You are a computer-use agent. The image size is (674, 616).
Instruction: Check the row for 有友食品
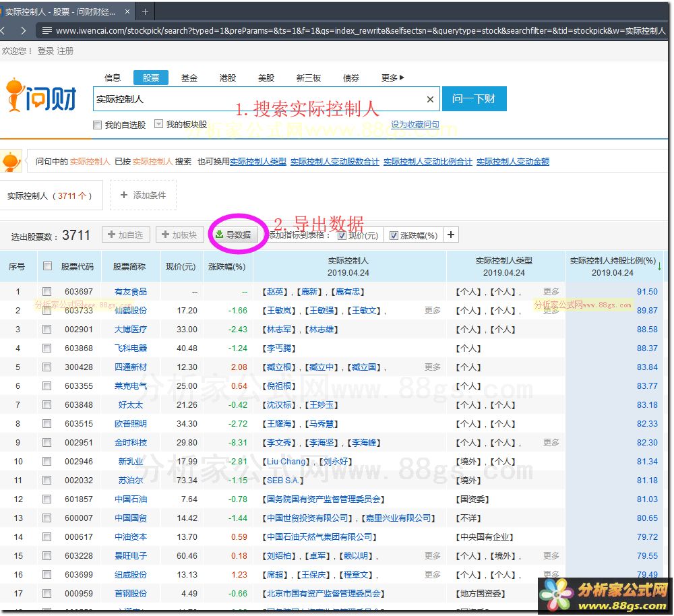coord(47,291)
